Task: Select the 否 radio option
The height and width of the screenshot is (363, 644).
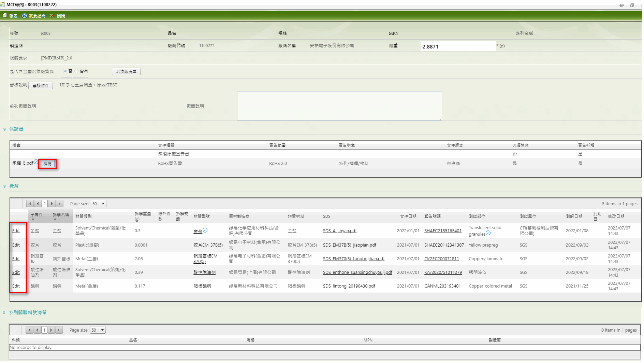Action: tap(65, 71)
